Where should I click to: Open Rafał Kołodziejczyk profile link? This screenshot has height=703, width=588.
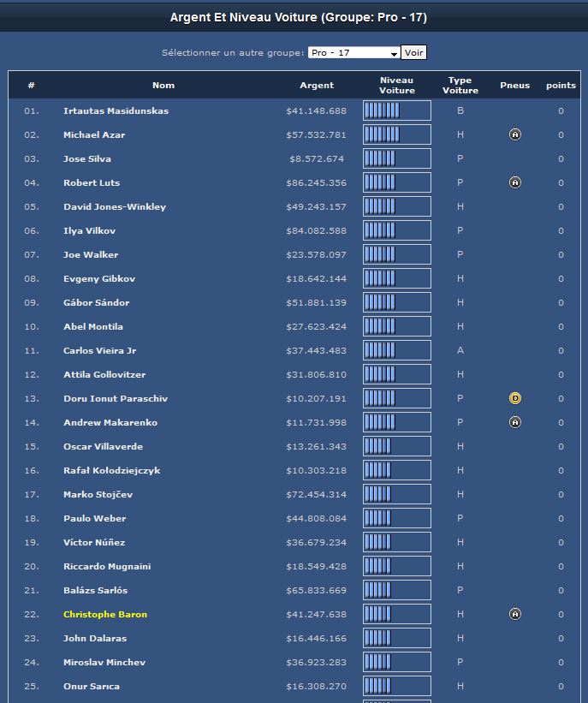[x=111, y=470]
